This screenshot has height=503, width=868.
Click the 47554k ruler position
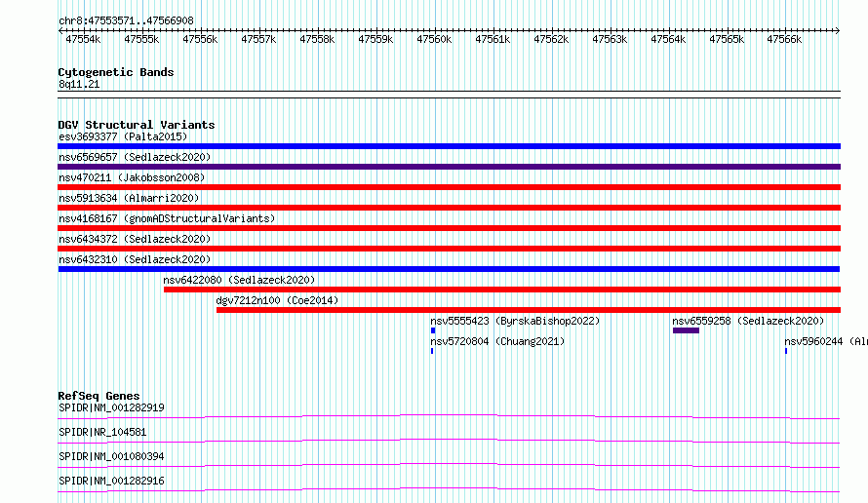coord(83,39)
